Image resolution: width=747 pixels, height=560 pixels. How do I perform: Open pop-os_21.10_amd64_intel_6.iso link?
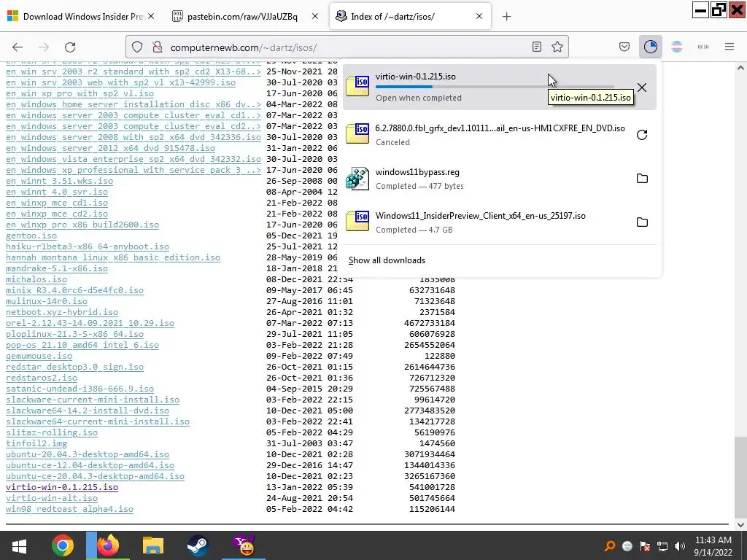pos(82,345)
